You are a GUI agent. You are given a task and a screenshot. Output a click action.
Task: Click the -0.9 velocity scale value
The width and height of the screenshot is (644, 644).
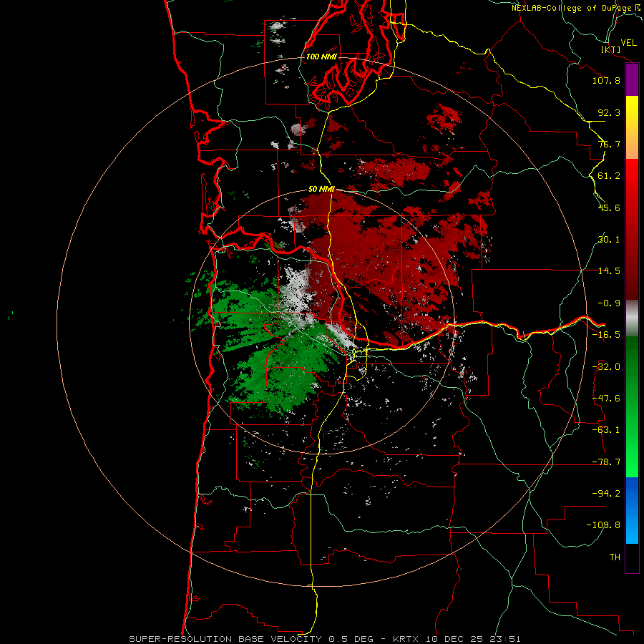(609, 303)
